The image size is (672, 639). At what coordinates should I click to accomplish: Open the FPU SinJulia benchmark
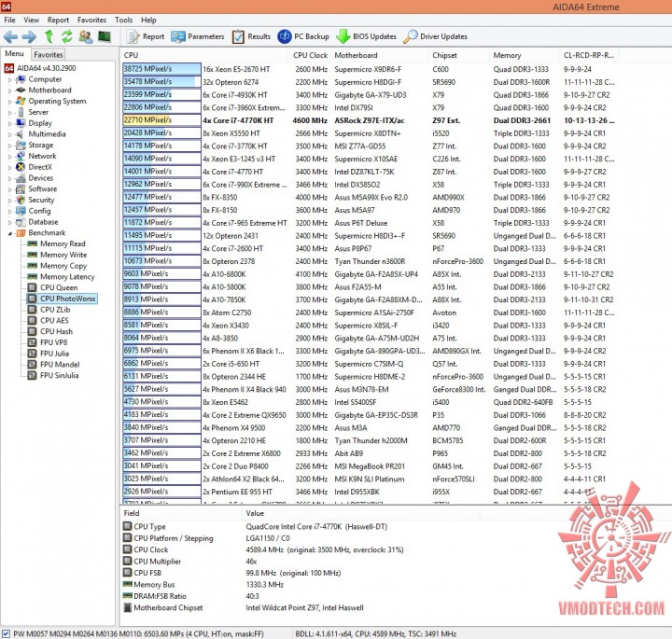click(53, 375)
